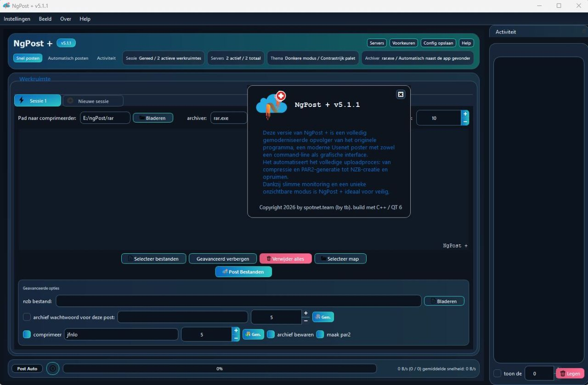Screen dimensions: 588x385
Task: Add a new session with plus icon
Action: pos(70,101)
